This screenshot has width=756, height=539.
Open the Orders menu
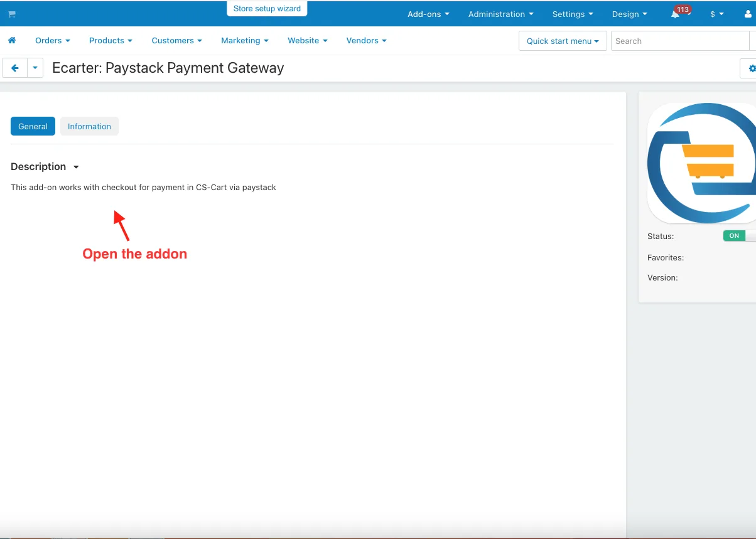[53, 40]
